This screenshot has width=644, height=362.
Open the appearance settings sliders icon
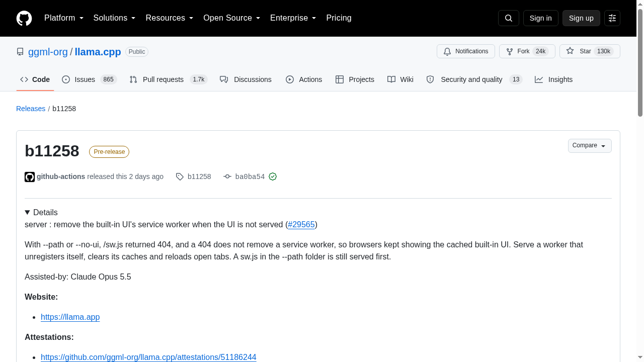coord(612,18)
